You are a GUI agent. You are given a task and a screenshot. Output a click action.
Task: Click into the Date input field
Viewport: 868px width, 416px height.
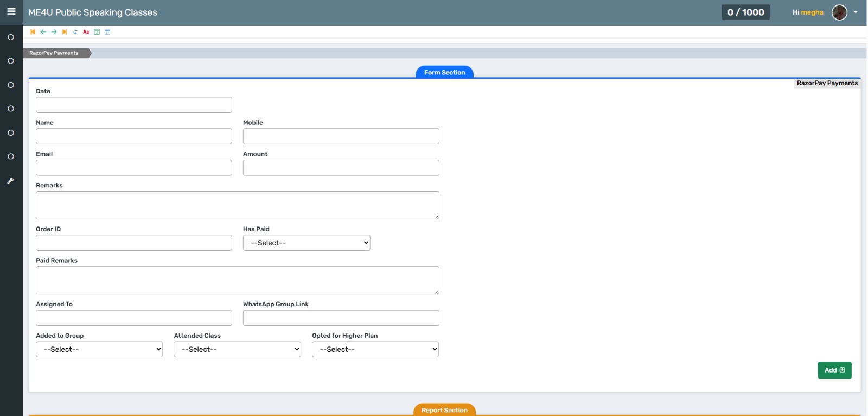134,105
